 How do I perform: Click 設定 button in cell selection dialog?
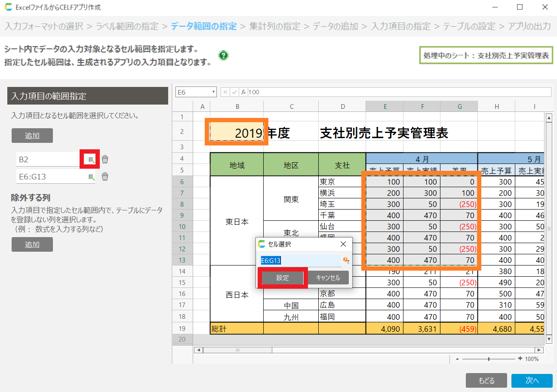pos(283,278)
